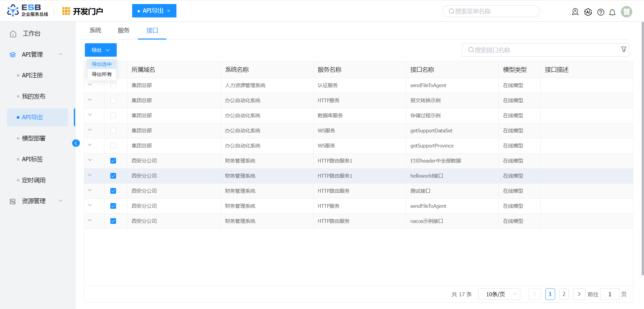
Task: Open the 10条/页 page size dropdown
Action: [499, 294]
